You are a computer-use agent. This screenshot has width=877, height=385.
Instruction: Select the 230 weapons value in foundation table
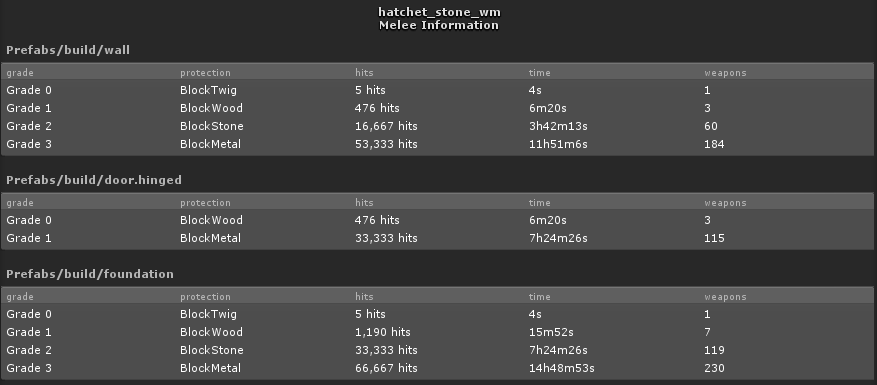click(714, 368)
